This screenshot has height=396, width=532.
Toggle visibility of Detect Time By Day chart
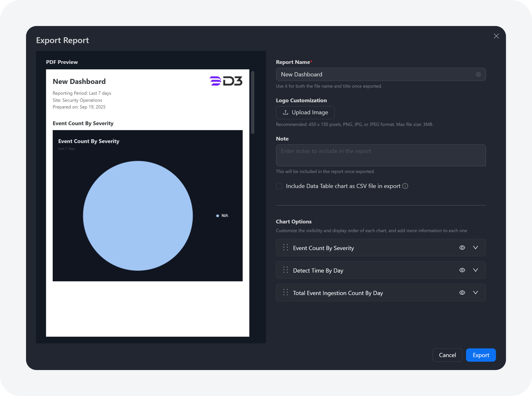pyautogui.click(x=462, y=270)
